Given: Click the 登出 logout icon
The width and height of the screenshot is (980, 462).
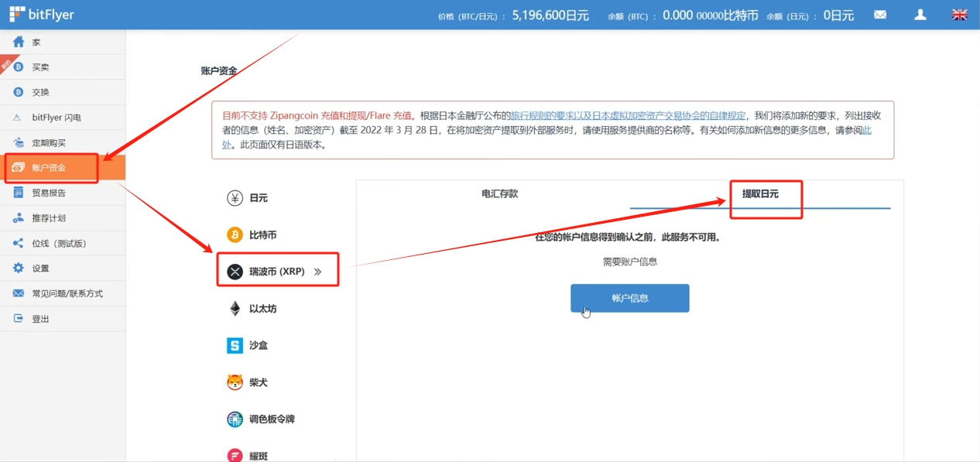Looking at the screenshot, I should pyautogui.click(x=19, y=318).
